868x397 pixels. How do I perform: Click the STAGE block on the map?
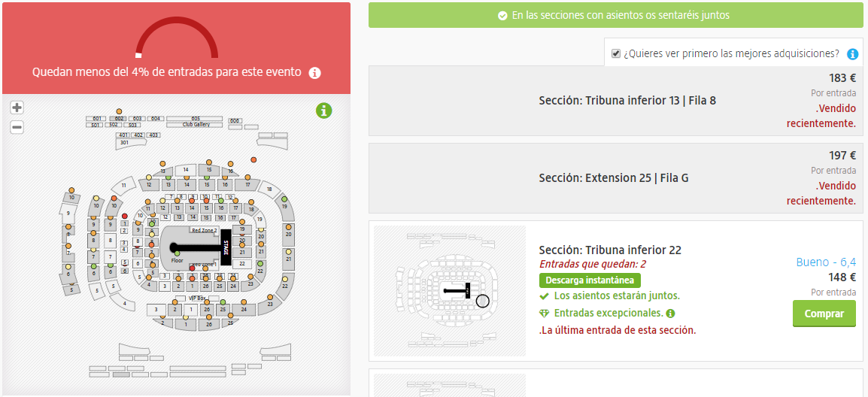pos(226,247)
